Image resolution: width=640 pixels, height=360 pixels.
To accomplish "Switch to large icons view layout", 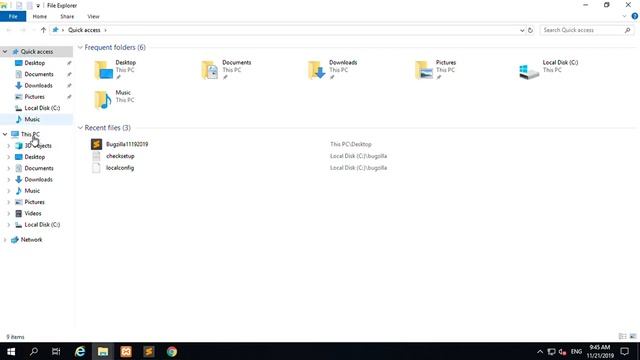I will click(x=633, y=336).
